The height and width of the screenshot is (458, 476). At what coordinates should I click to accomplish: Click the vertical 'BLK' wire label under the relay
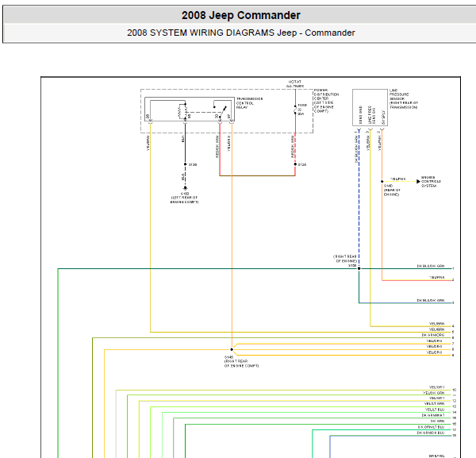pyautogui.click(x=182, y=139)
